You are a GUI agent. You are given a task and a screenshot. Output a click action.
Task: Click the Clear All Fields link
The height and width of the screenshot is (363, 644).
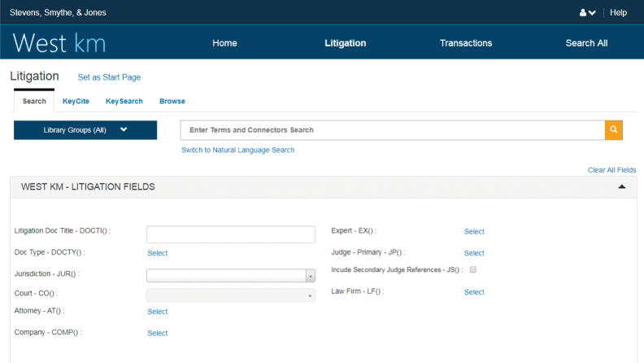611,170
